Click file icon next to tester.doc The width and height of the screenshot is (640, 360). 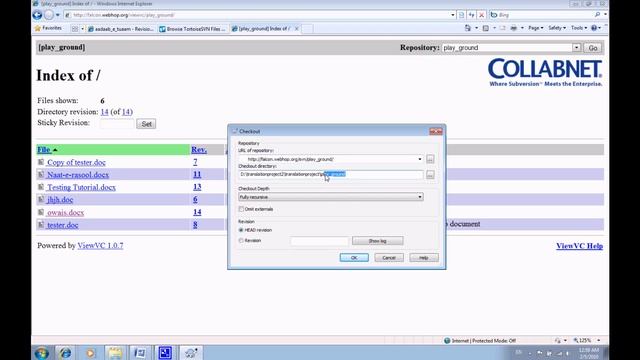(x=41, y=224)
